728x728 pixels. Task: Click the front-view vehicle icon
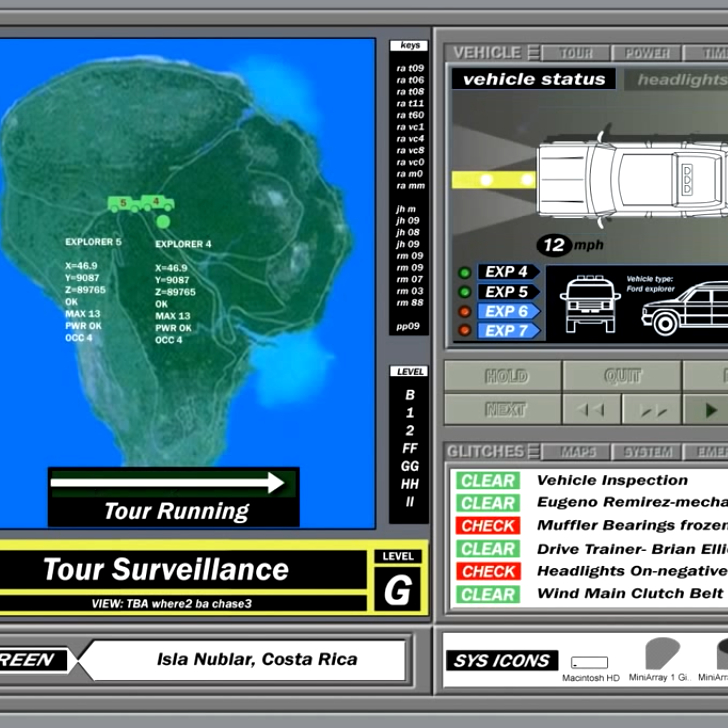point(590,304)
